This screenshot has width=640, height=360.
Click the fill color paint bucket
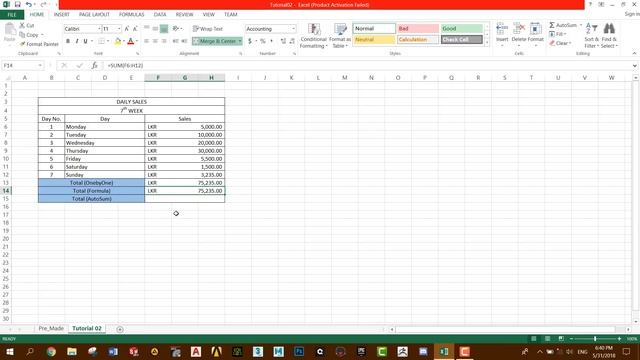tap(118, 41)
